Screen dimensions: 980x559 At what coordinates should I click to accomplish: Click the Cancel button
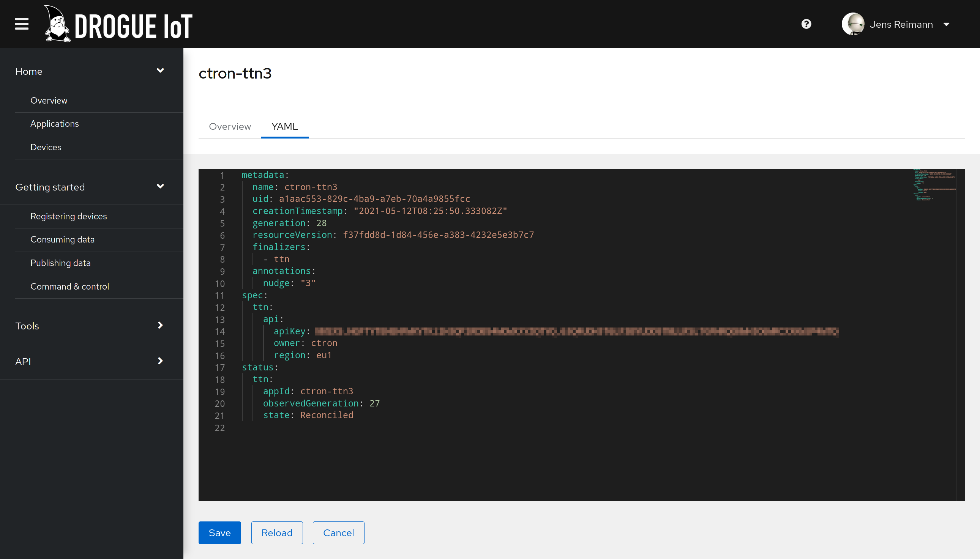pos(339,532)
